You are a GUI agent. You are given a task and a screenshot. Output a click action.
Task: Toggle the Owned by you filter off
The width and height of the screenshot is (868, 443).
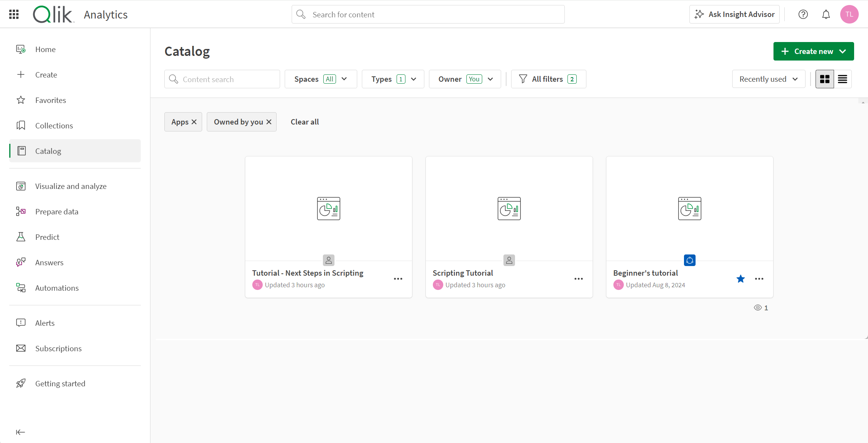click(x=270, y=121)
